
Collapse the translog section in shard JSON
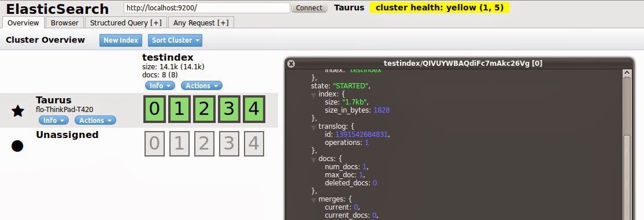click(x=313, y=127)
